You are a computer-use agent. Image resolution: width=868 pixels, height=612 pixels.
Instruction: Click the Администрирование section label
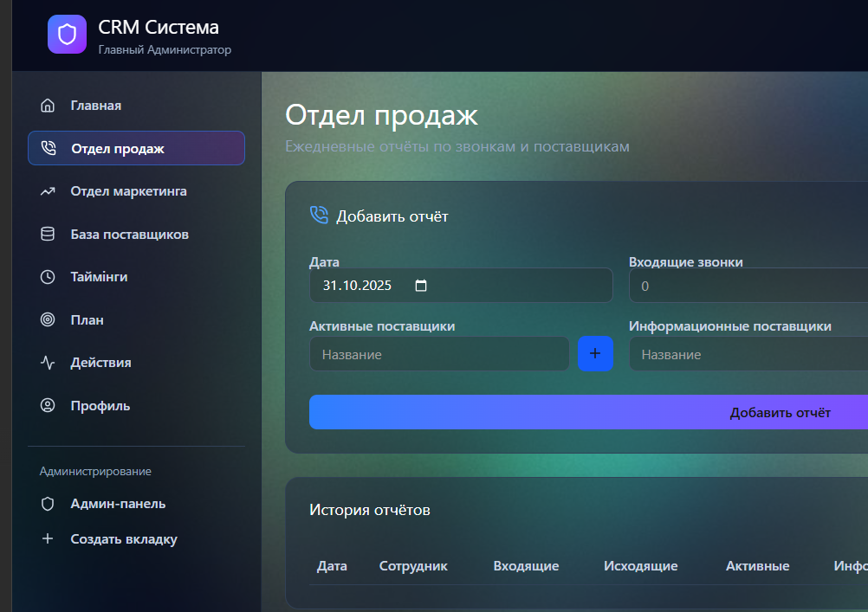(95, 472)
